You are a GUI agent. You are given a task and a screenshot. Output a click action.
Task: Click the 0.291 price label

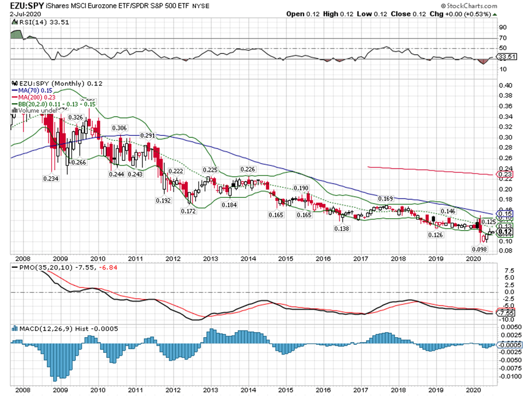click(x=147, y=135)
